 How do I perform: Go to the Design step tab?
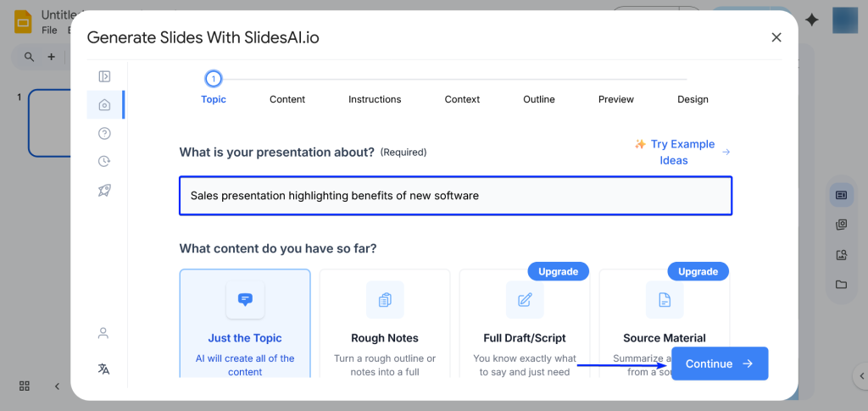coord(693,99)
